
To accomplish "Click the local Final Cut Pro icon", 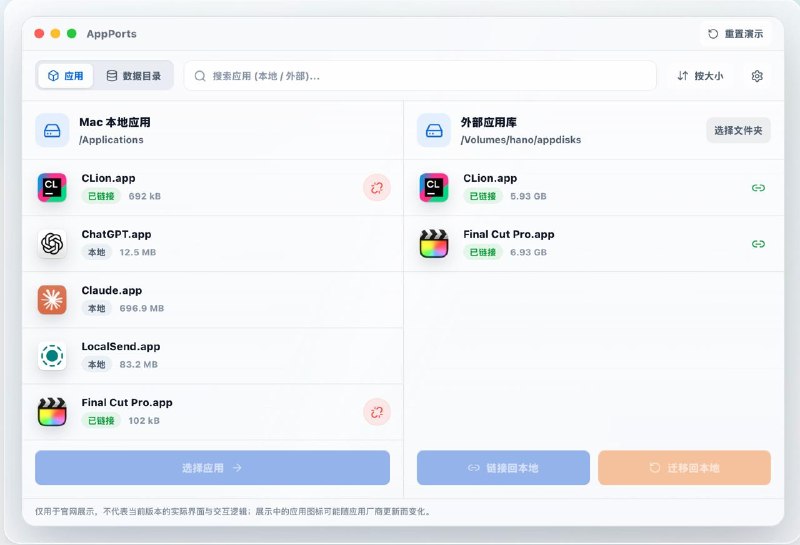I will click(x=52, y=412).
